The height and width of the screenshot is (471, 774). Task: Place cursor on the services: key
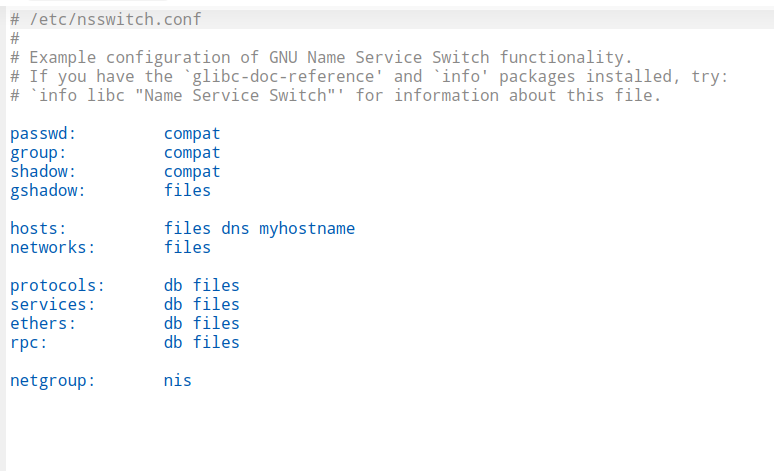coord(52,305)
